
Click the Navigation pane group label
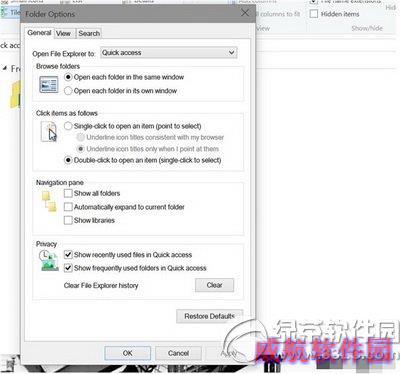(60, 183)
